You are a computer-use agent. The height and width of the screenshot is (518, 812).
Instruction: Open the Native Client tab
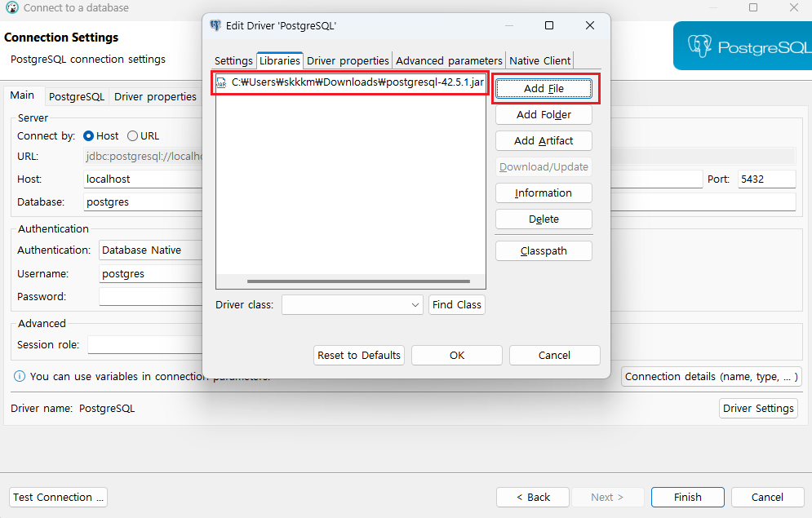click(540, 60)
